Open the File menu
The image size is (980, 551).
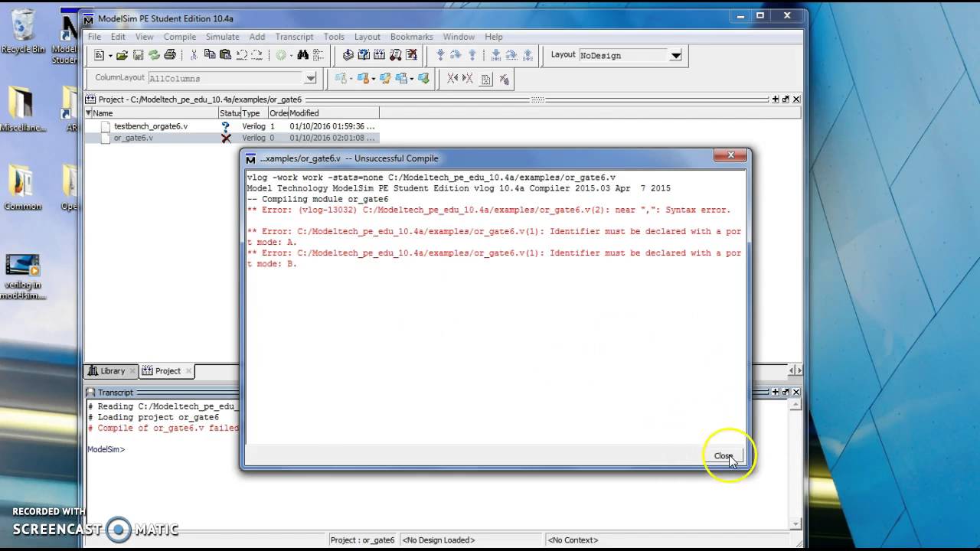pyautogui.click(x=94, y=37)
